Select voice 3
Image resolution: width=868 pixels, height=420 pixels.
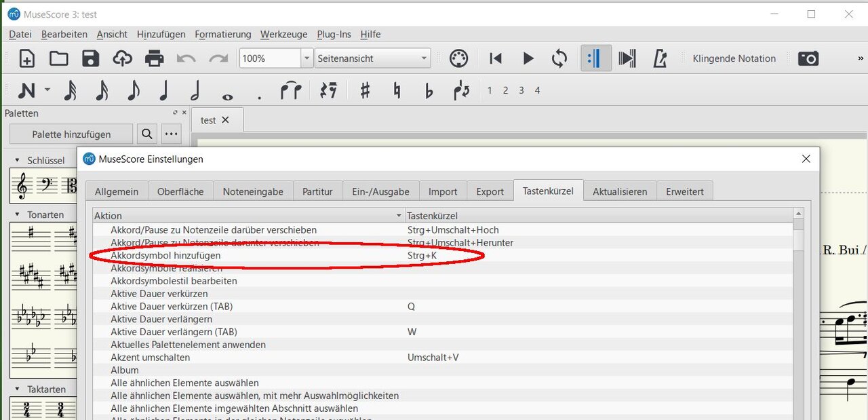[x=521, y=90]
